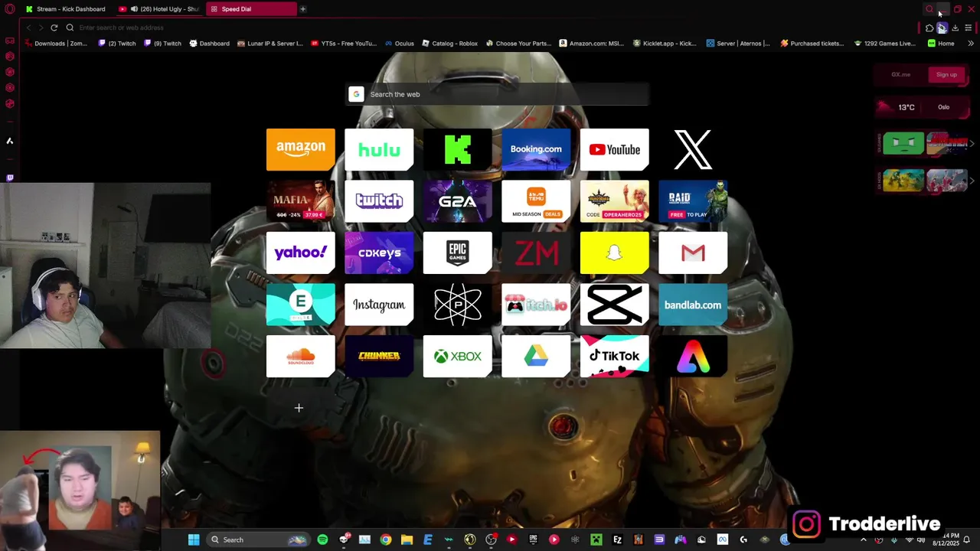Viewport: 980px width, 551px height.
Task: Open the Twitch speed dial tile
Action: click(x=379, y=201)
